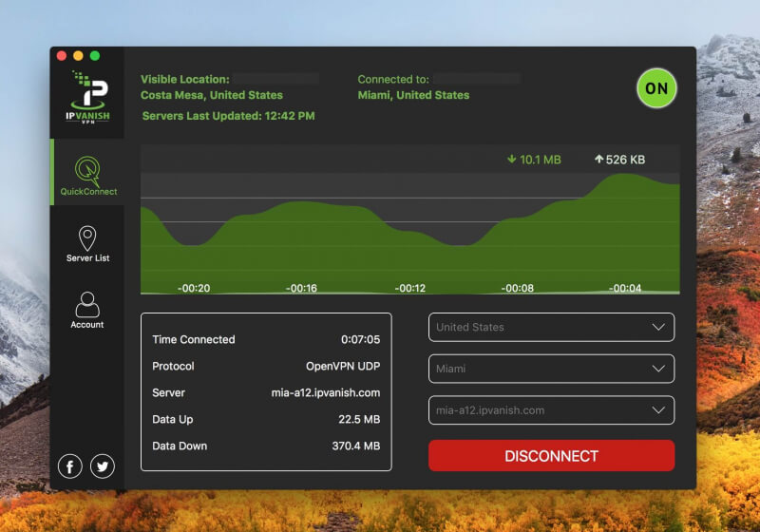The width and height of the screenshot is (760, 532).
Task: Click the Miami, United States connected text
Action: point(413,95)
